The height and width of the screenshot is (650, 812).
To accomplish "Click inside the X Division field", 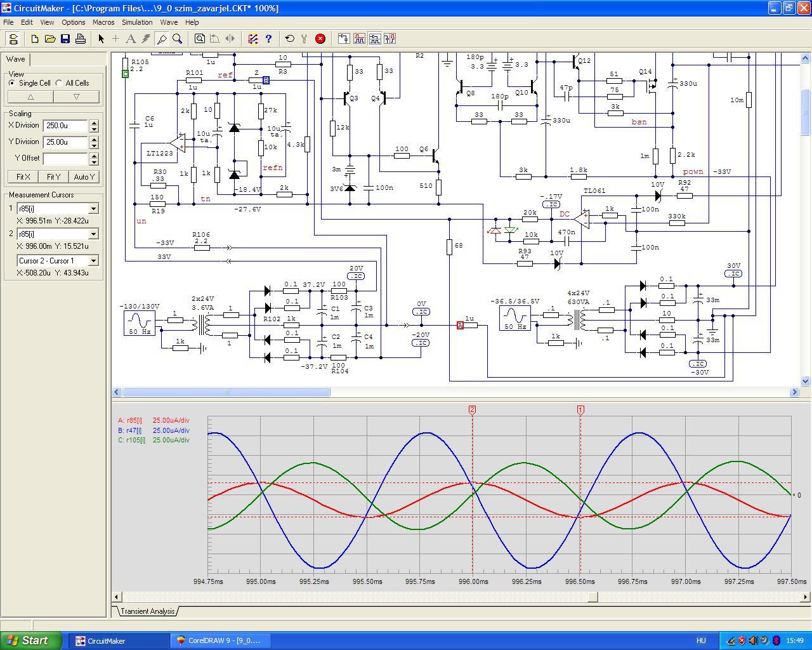I will [65, 126].
